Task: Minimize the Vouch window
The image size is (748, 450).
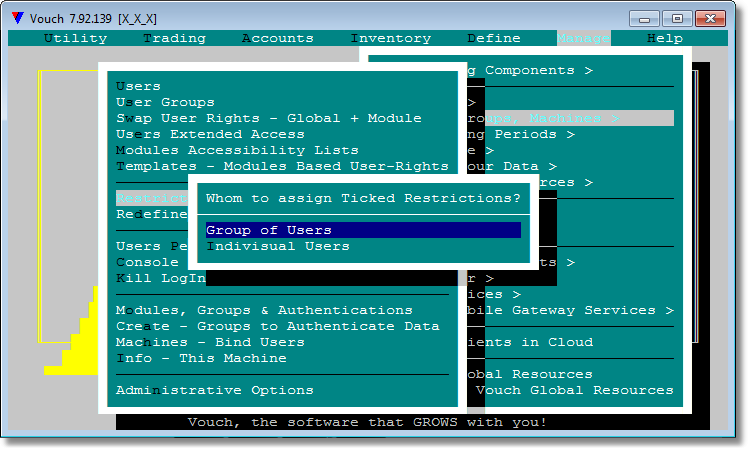Action: (x=644, y=19)
